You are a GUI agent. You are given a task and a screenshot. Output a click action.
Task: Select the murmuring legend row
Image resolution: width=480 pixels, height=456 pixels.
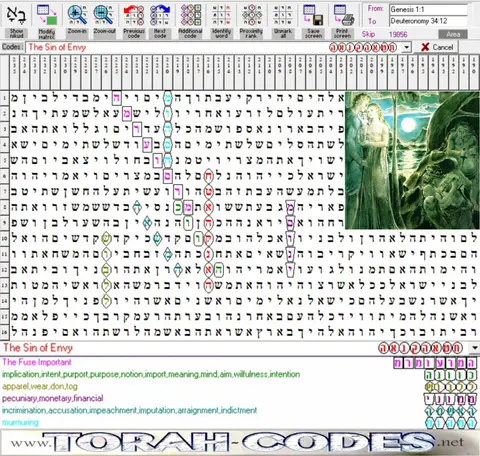tap(20, 423)
